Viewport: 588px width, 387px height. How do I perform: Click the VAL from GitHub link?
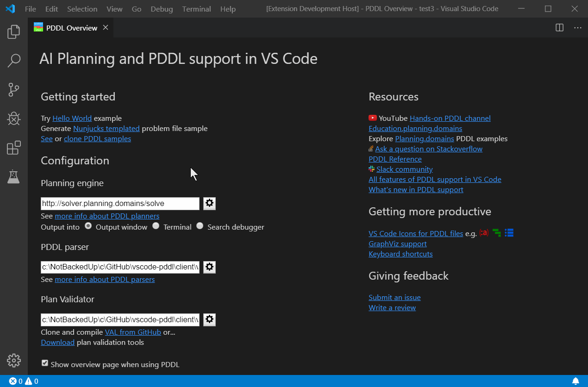tap(133, 332)
